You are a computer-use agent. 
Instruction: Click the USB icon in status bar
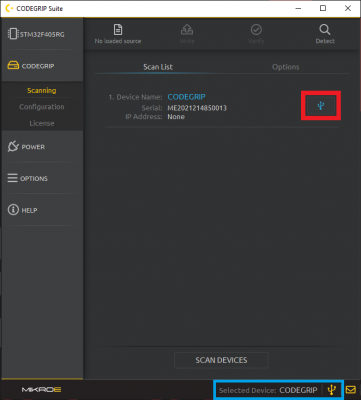[x=331, y=389]
